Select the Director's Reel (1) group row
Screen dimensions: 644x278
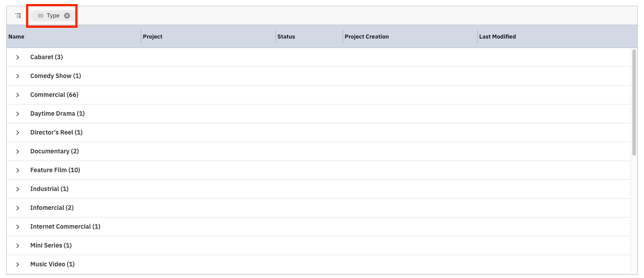pyautogui.click(x=57, y=132)
